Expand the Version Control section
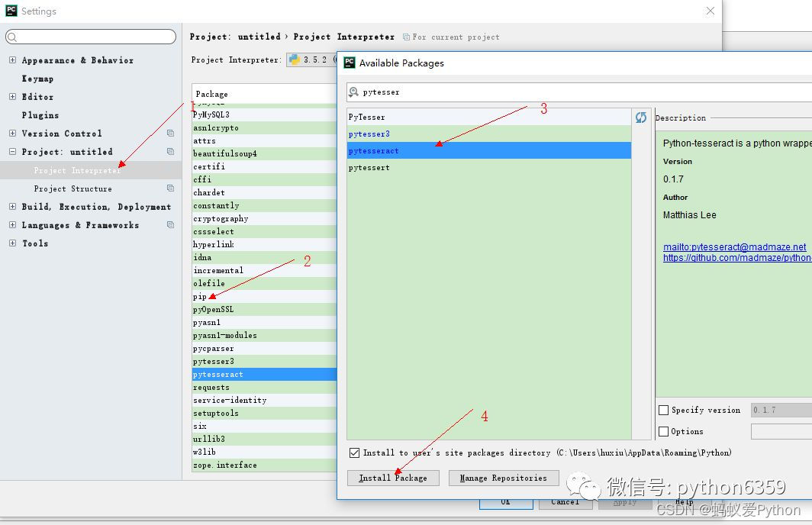Screen dimensions: 812x525 coord(12,133)
